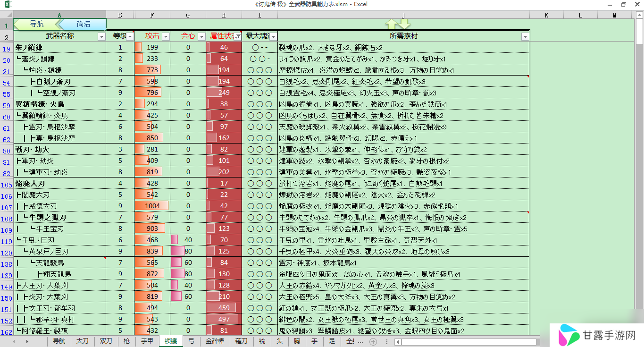
Task: Select row 19 header
Action: tap(7, 48)
